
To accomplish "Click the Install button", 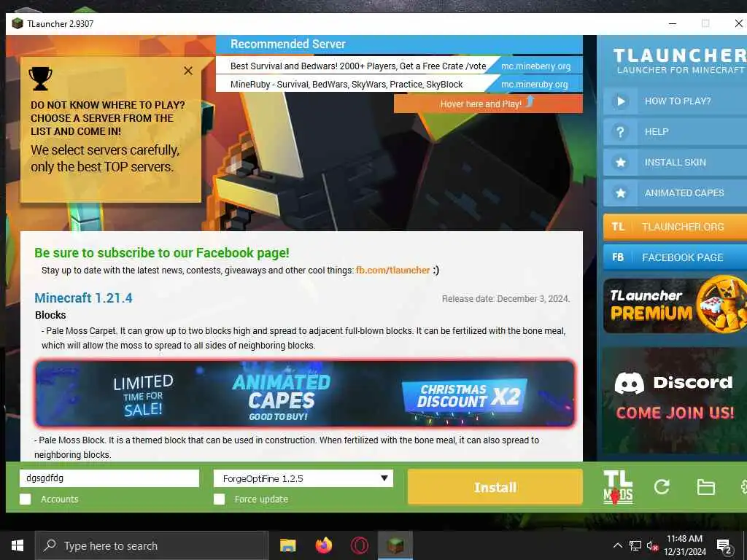I will 495,487.
